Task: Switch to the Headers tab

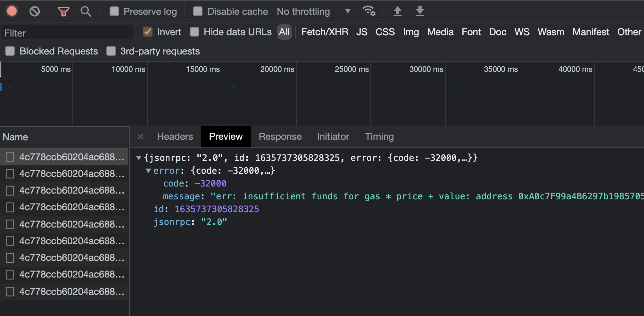Action: 175,137
